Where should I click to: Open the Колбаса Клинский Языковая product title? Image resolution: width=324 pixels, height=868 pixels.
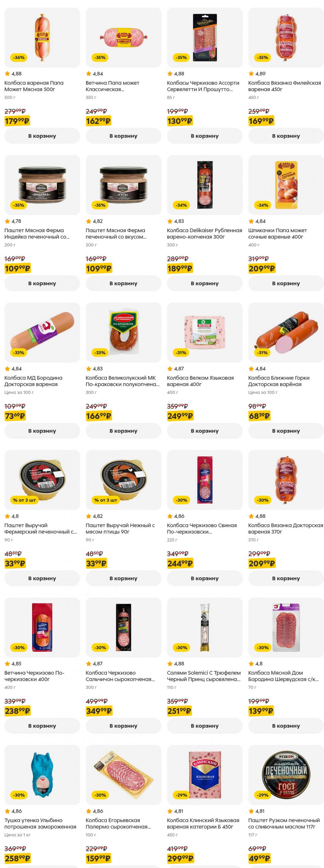203,824
